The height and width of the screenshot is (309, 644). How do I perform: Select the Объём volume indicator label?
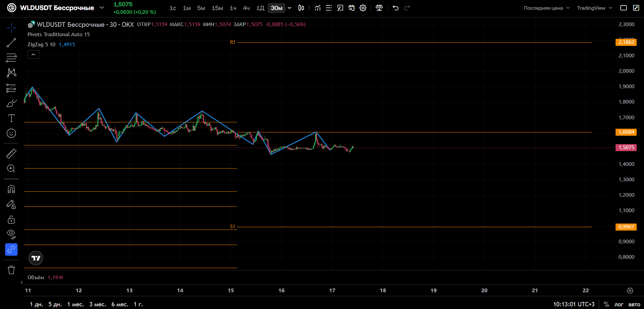pyautogui.click(x=36, y=277)
